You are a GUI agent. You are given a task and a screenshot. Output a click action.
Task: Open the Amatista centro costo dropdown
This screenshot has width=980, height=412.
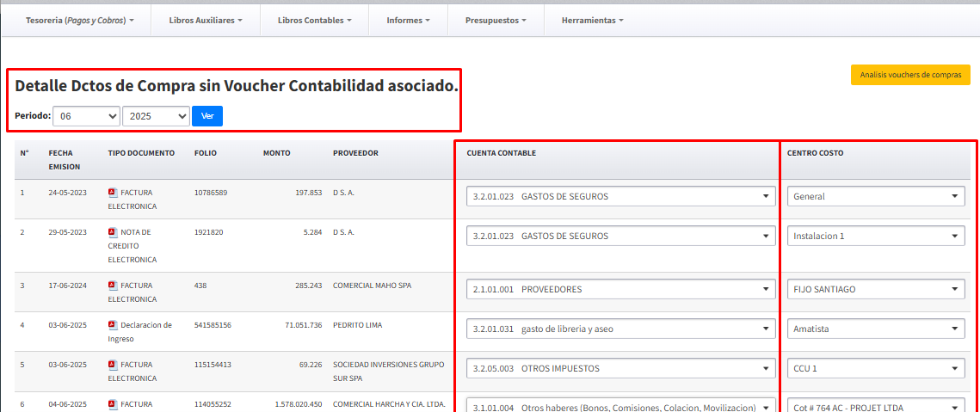click(x=875, y=329)
